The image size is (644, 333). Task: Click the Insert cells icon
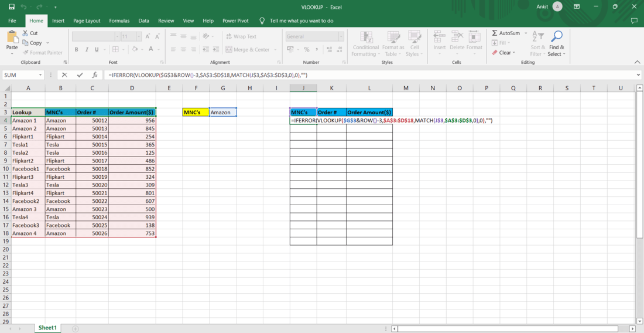coord(440,37)
